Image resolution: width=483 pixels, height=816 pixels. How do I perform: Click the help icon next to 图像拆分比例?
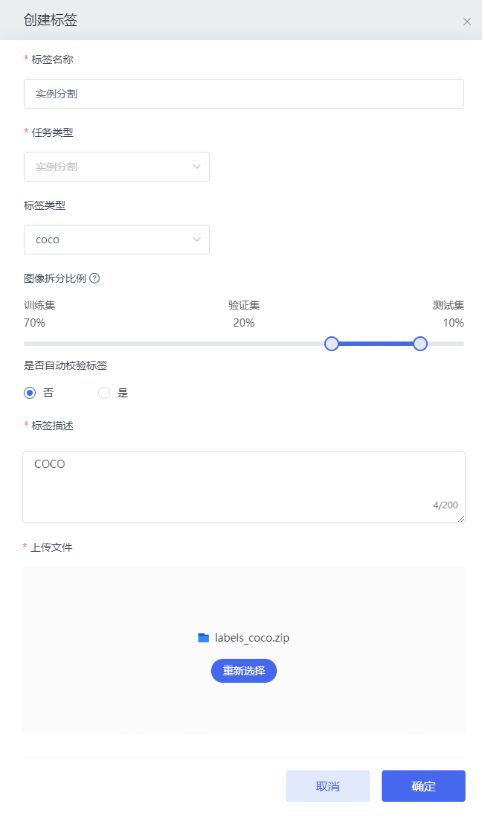point(94,278)
